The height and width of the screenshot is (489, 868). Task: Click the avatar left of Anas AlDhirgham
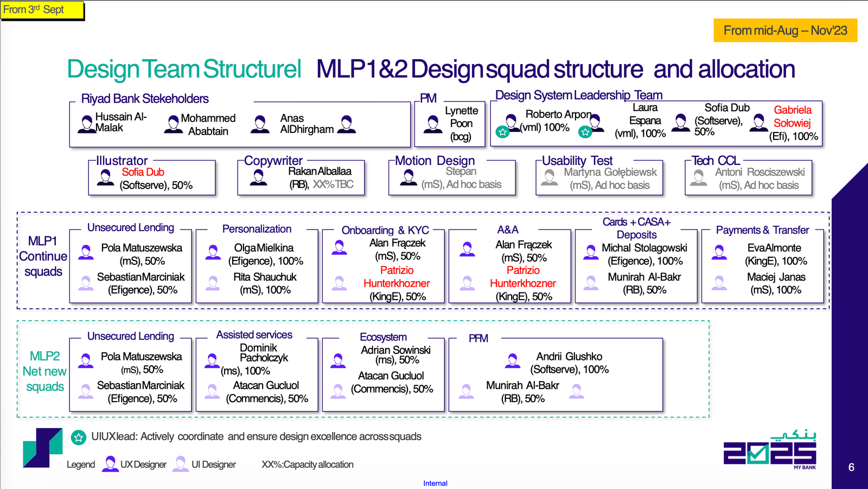pyautogui.click(x=260, y=124)
